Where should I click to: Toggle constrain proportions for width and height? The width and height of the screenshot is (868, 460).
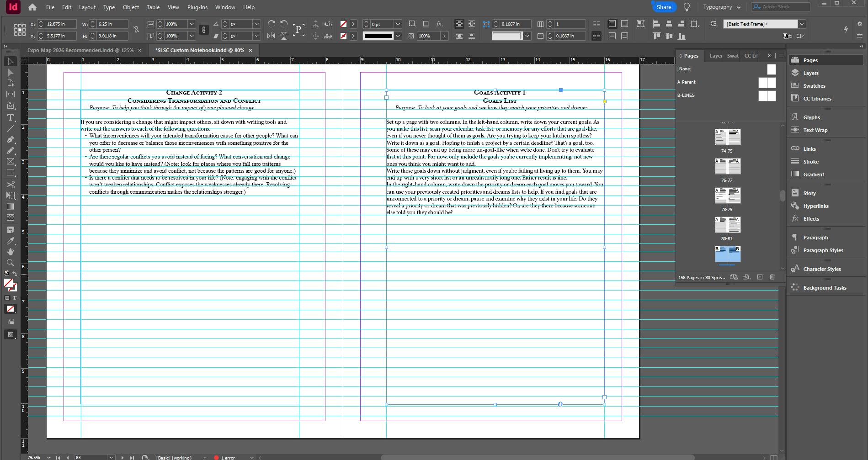tap(136, 30)
